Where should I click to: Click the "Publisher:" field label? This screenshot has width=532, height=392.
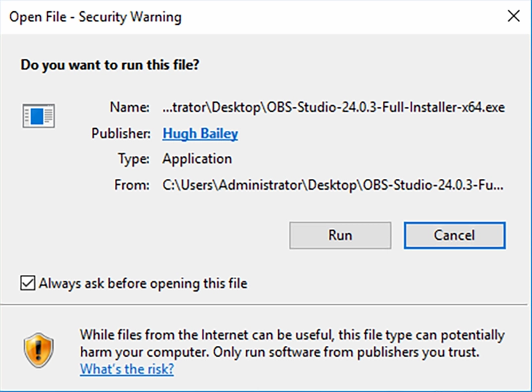click(121, 134)
